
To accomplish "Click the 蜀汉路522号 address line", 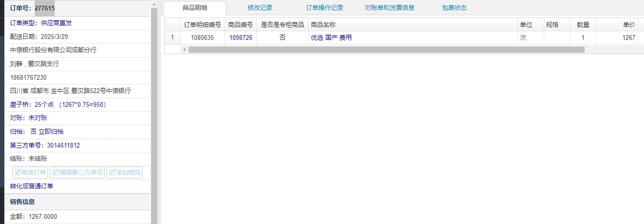I will tap(70, 91).
